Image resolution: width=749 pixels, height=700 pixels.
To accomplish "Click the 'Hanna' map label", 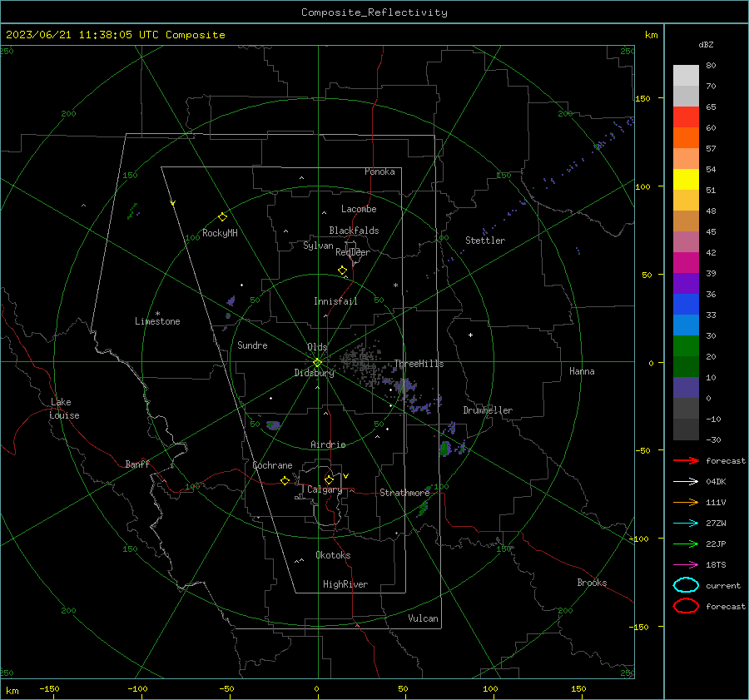I will [x=582, y=371].
